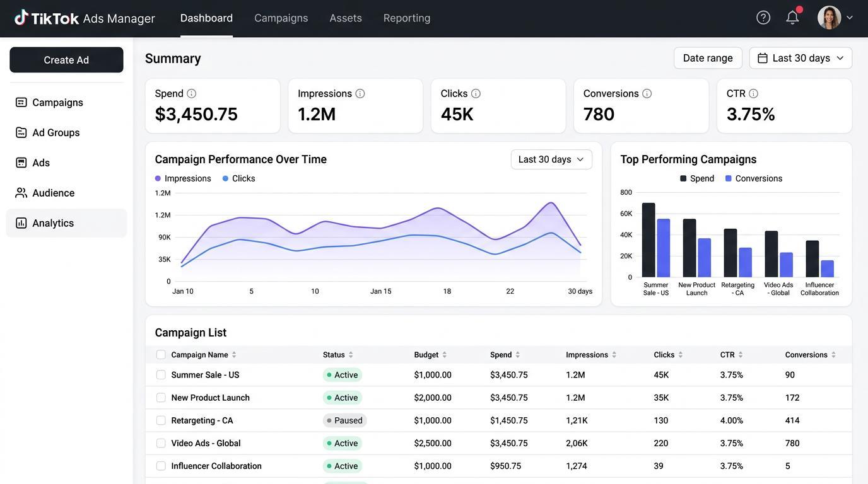Expand the profile avatar account menu
The image size is (868, 484).
[835, 18]
